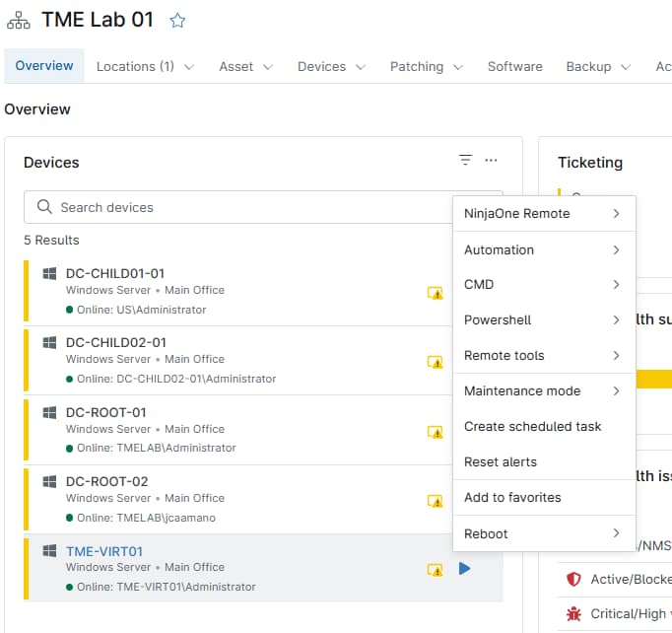The height and width of the screenshot is (633, 672).
Task: Click the organization hierarchy icon beside TME Lab 01
Action: [19, 20]
